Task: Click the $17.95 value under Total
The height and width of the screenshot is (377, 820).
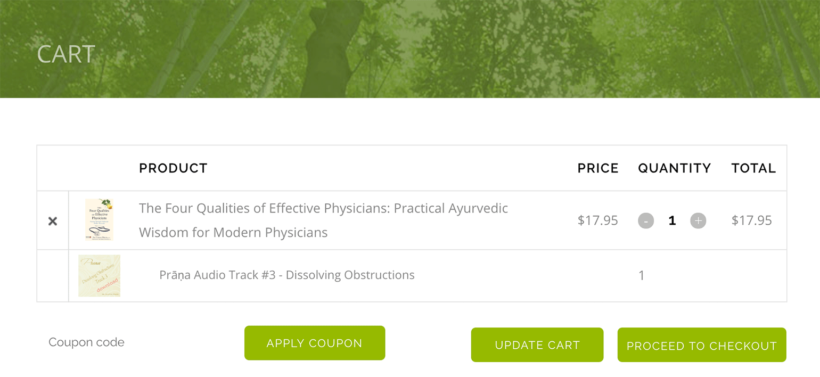Action: [x=751, y=221]
